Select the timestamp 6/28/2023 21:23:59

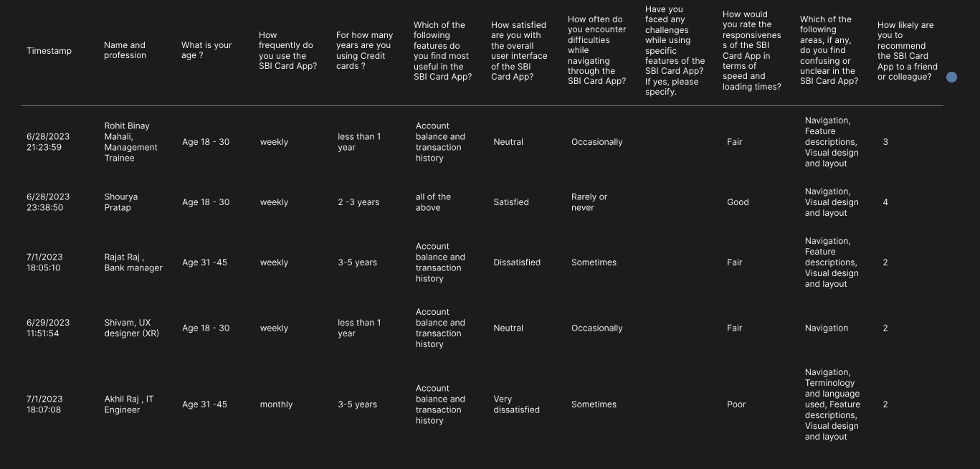tap(48, 142)
